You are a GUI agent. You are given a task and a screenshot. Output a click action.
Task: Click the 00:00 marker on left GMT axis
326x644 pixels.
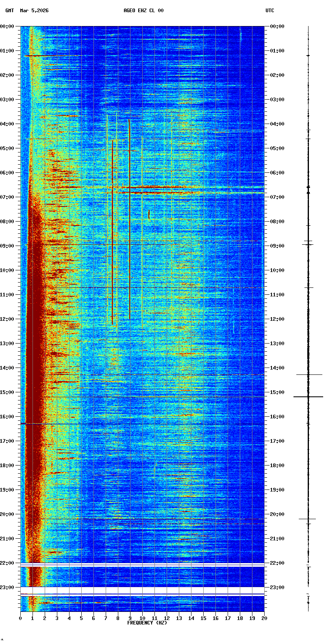pos(7,26)
